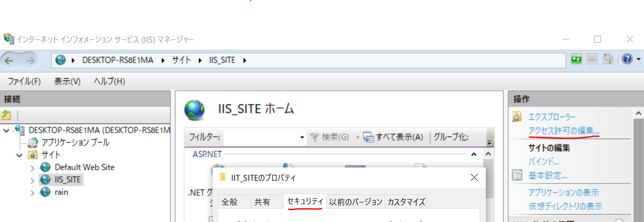This screenshot has width=644, height=222.
Task: Switch to the 以前のバージョン tab
Action: (x=356, y=202)
